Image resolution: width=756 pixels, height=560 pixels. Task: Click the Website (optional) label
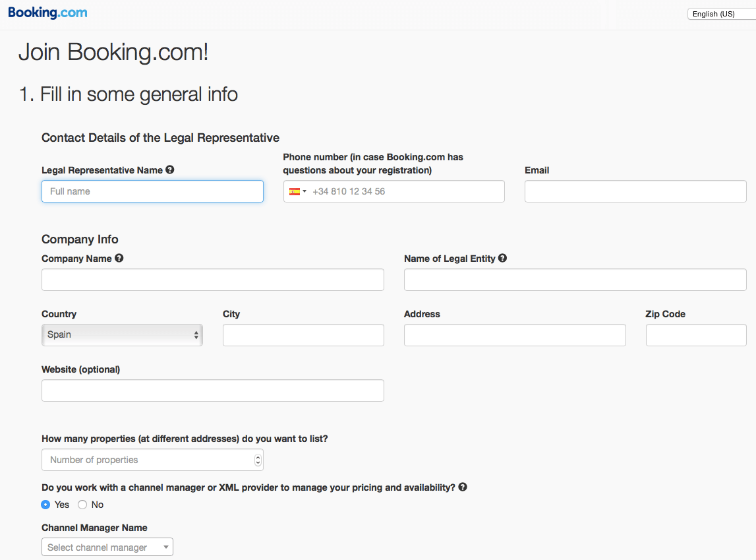coord(81,369)
